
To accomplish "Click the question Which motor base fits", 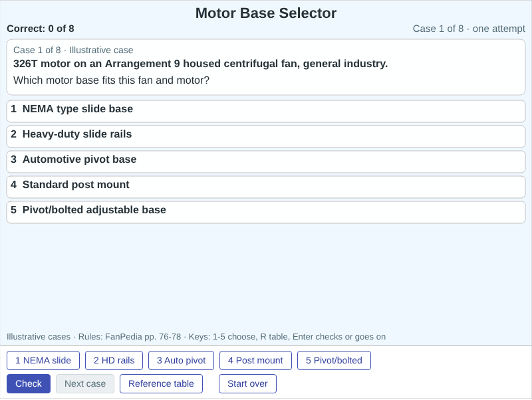I will coord(111,80).
